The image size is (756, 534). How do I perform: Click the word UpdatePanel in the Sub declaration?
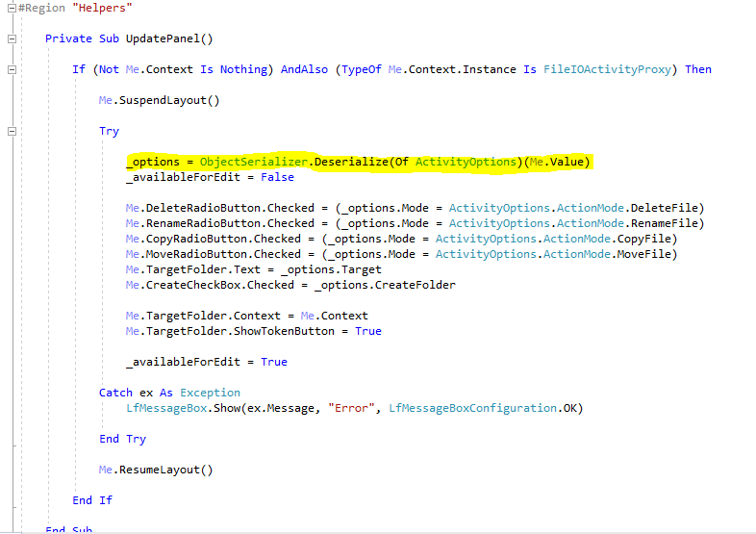(x=162, y=38)
